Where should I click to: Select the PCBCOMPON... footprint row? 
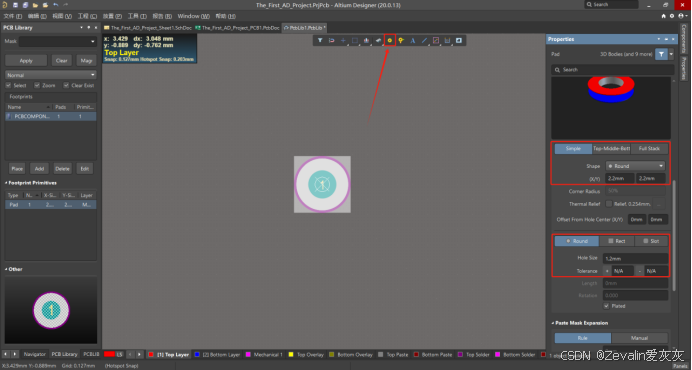point(51,117)
